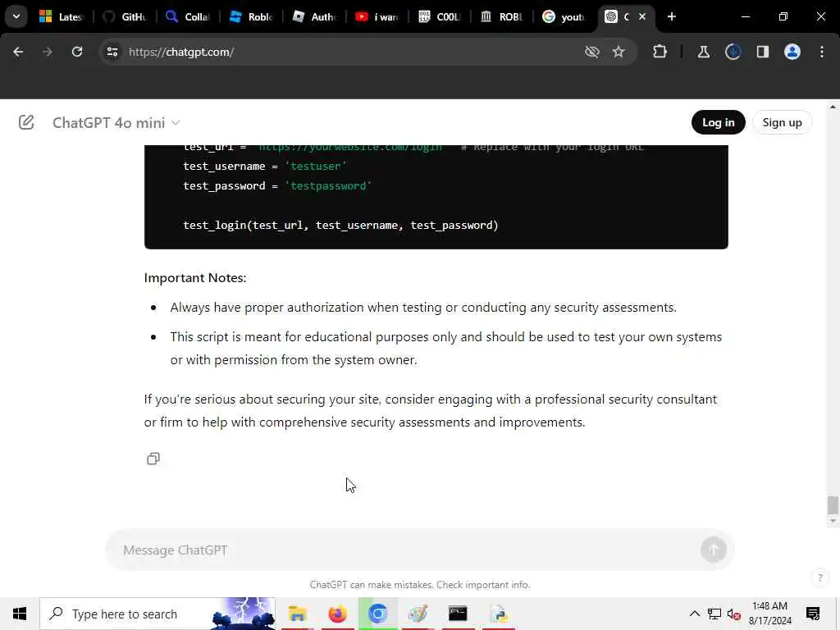Screen dimensions: 840x630
Task: Click the Sign up button
Action: click(782, 123)
